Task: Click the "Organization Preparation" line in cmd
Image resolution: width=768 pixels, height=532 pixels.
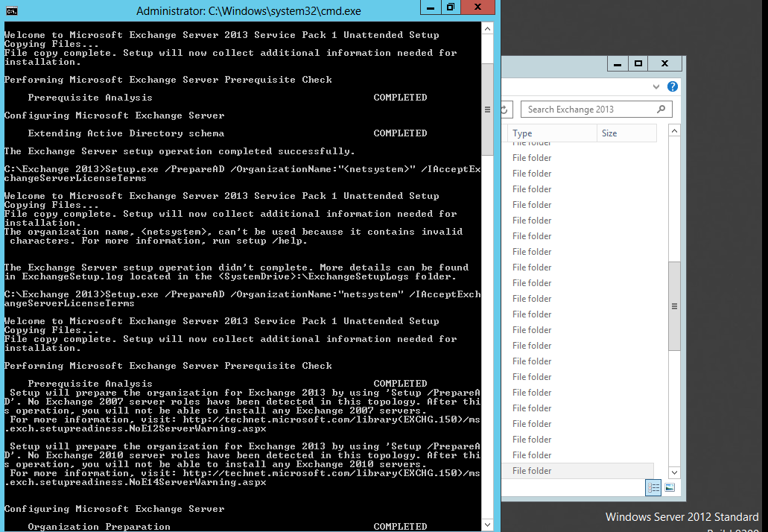Action: point(99,527)
